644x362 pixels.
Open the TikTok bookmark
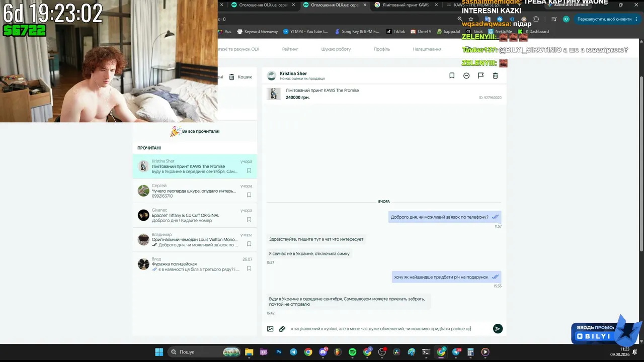coord(395,31)
